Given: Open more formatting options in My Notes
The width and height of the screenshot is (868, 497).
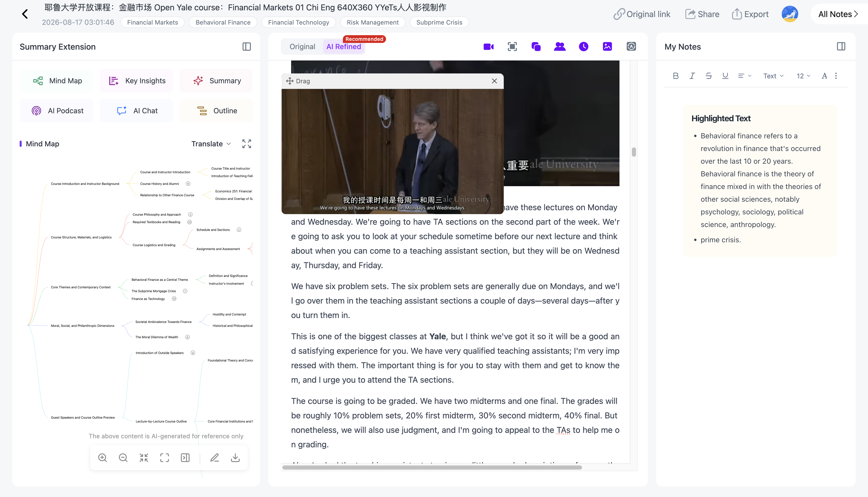Looking at the screenshot, I should click(x=836, y=76).
